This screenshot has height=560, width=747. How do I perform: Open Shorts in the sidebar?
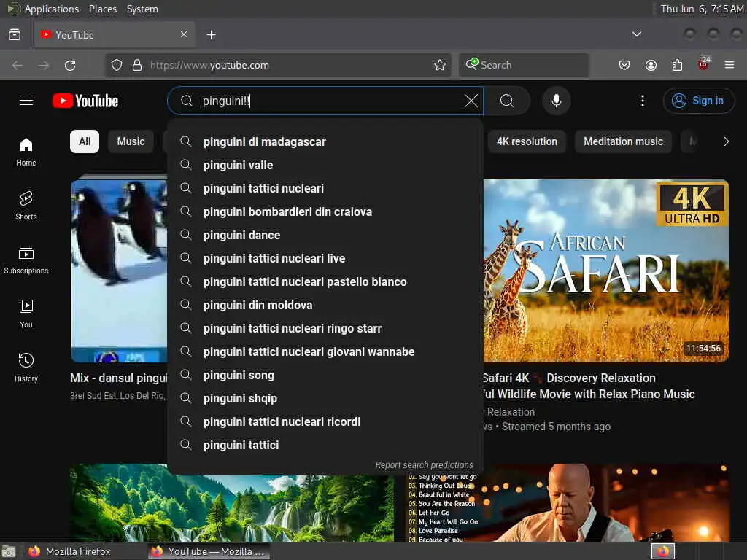(x=26, y=206)
